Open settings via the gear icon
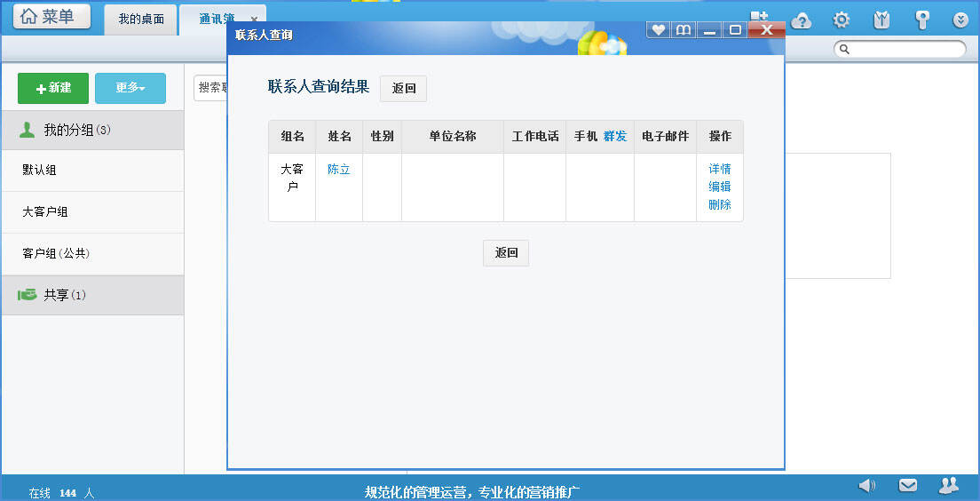 (842, 20)
